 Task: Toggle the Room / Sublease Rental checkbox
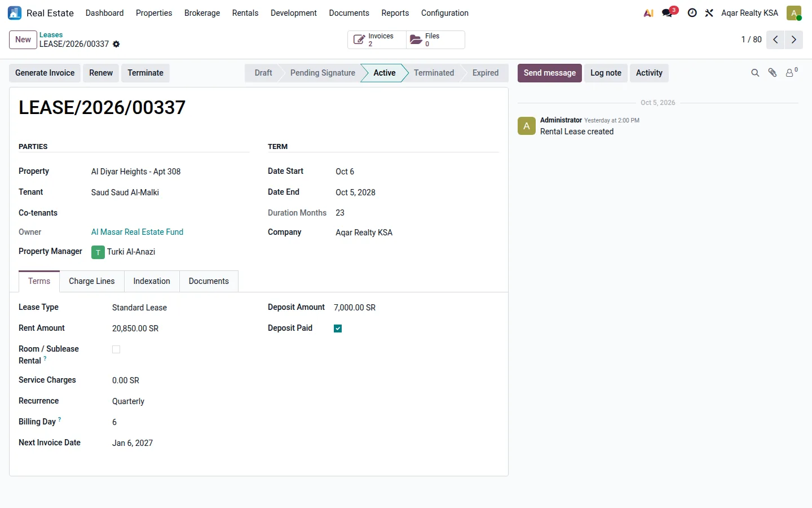[116, 349]
